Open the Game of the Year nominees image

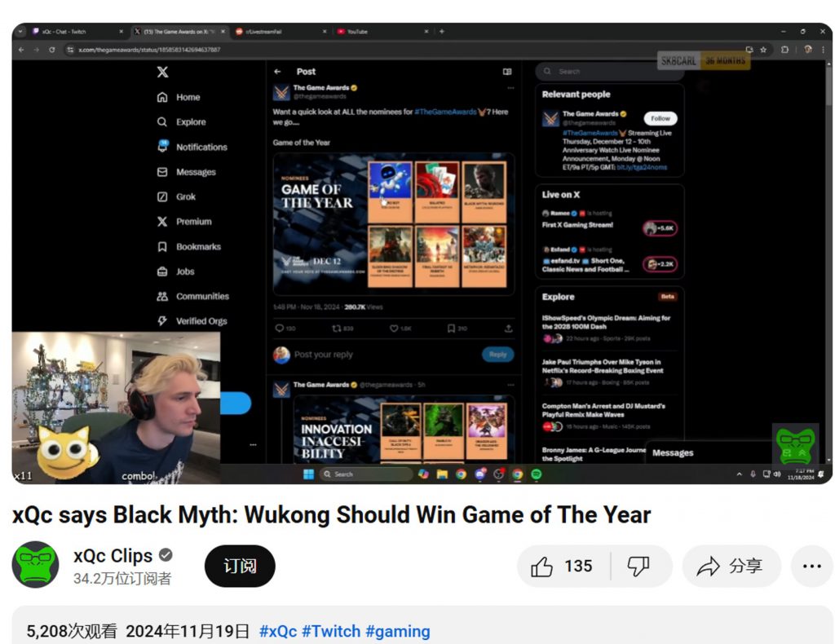point(394,223)
